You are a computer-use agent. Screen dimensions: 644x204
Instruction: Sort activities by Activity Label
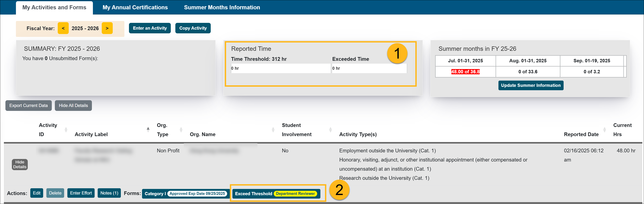(148, 130)
